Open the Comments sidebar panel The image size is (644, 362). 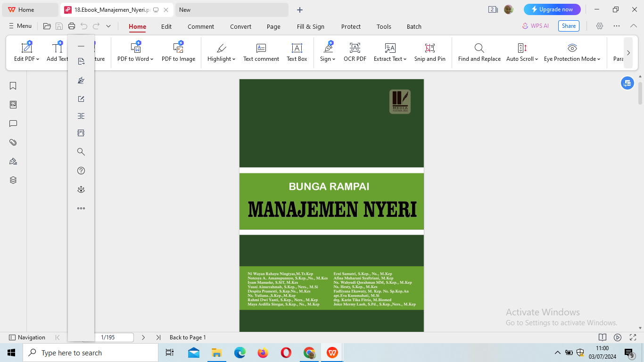click(13, 123)
